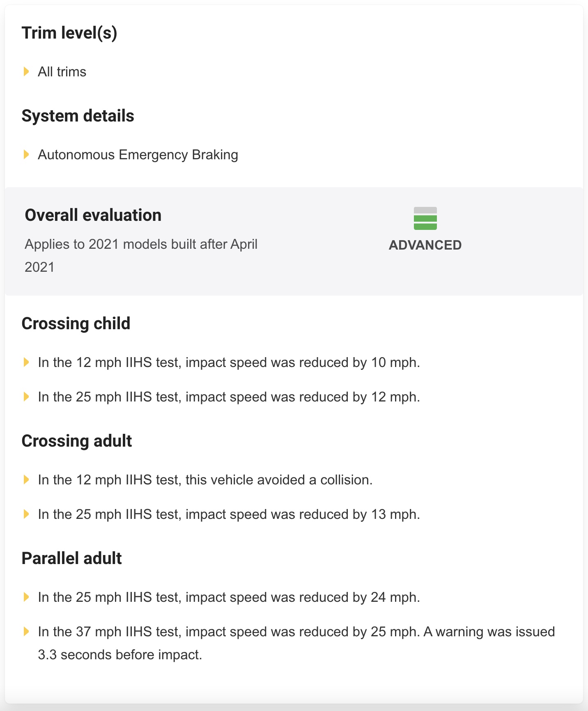Click the Overall evaluation heading
This screenshot has width=588, height=711.
click(x=93, y=215)
